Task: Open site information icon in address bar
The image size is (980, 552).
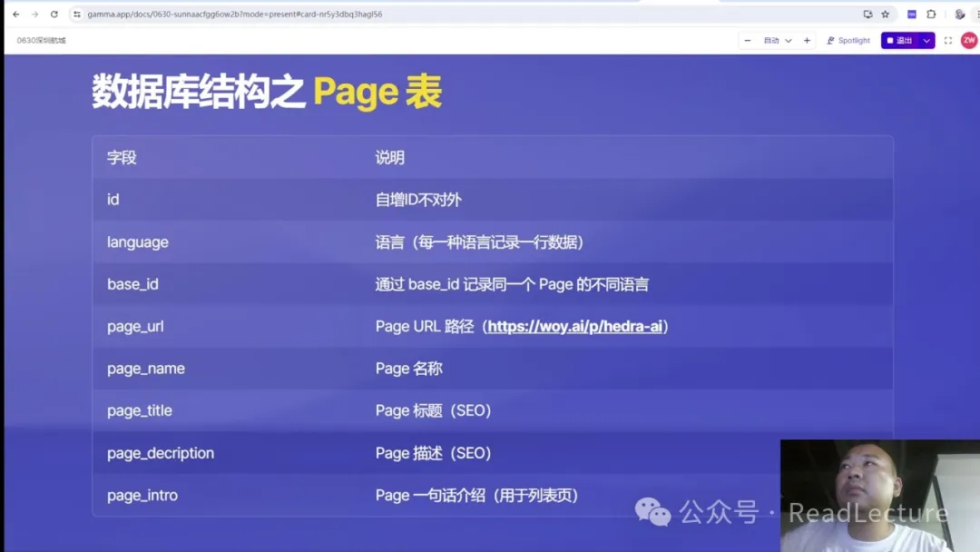Action: pos(77,15)
